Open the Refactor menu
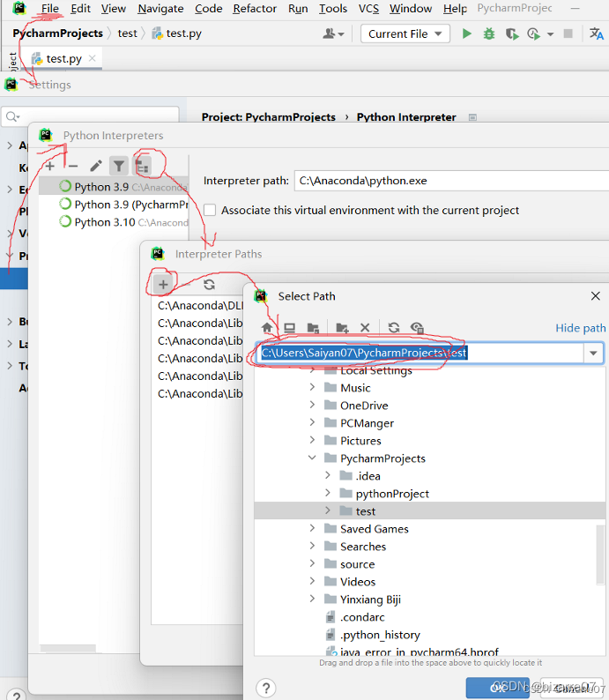Screen dimensions: 609x700 [255, 9]
